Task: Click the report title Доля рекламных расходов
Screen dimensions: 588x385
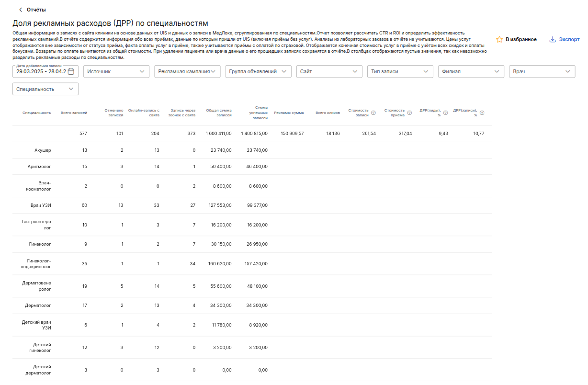Action: coord(110,23)
